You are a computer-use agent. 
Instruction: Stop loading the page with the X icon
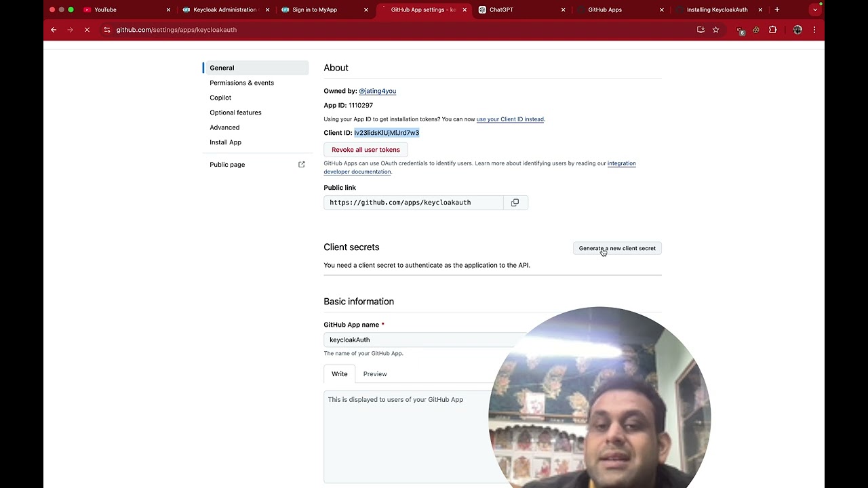click(x=87, y=30)
